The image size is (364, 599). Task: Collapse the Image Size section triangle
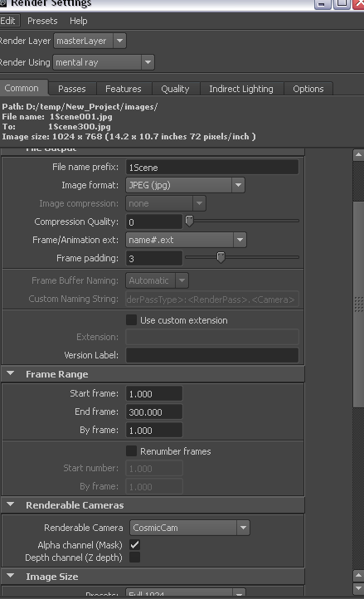tap(11, 576)
